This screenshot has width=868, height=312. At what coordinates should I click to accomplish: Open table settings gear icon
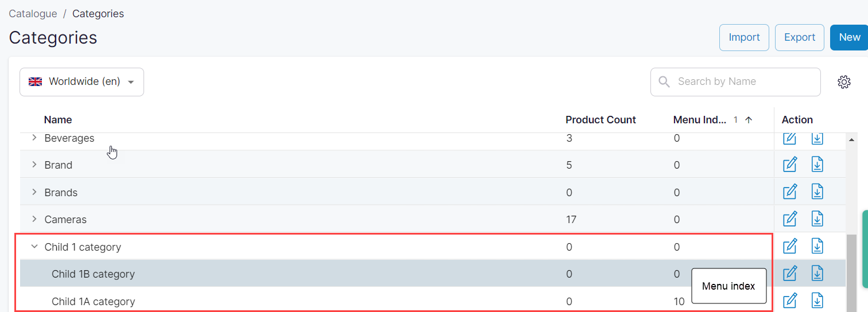point(843,82)
